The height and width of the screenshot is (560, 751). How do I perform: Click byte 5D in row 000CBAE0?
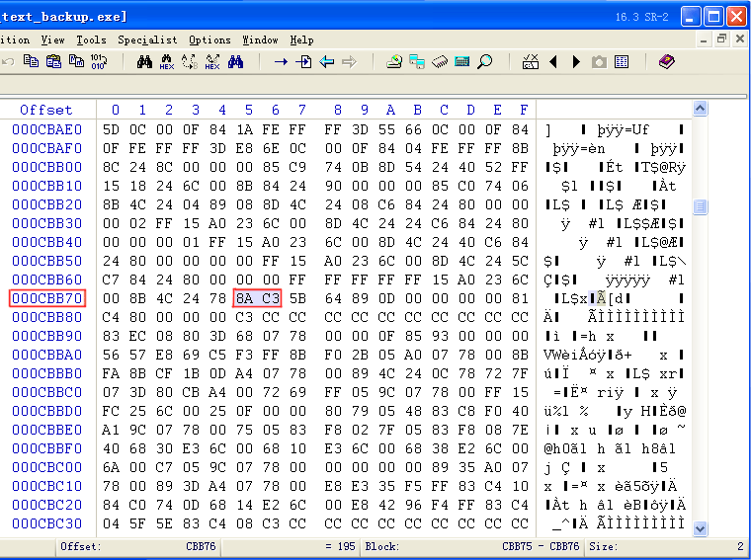[x=111, y=129]
